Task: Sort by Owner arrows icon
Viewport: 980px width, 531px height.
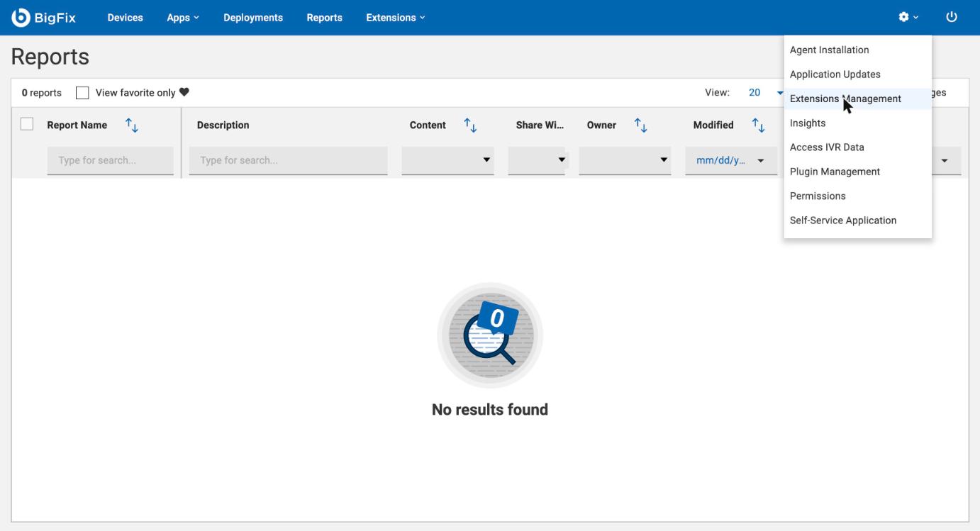Action: point(640,125)
